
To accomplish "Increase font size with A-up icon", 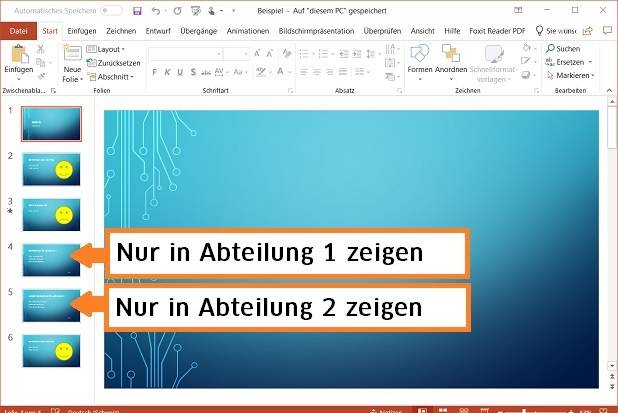I will [x=257, y=54].
